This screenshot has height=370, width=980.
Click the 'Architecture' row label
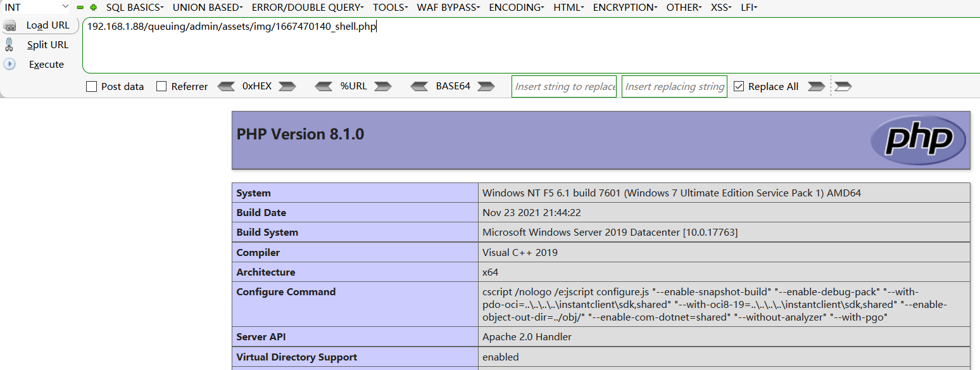coord(265,272)
